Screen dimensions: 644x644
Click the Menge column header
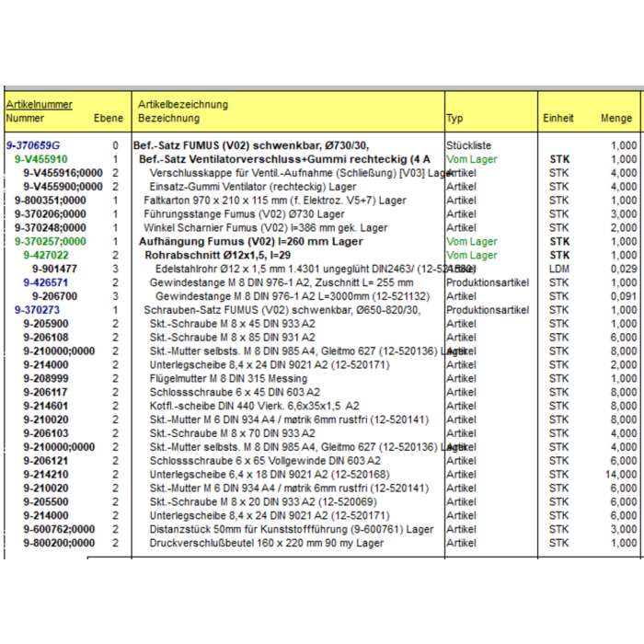(616, 119)
